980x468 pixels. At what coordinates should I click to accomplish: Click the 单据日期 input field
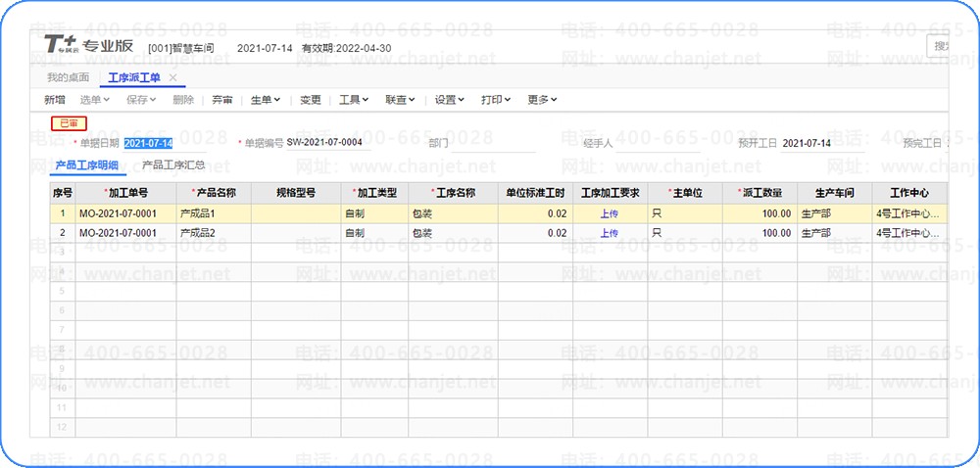tap(165, 144)
